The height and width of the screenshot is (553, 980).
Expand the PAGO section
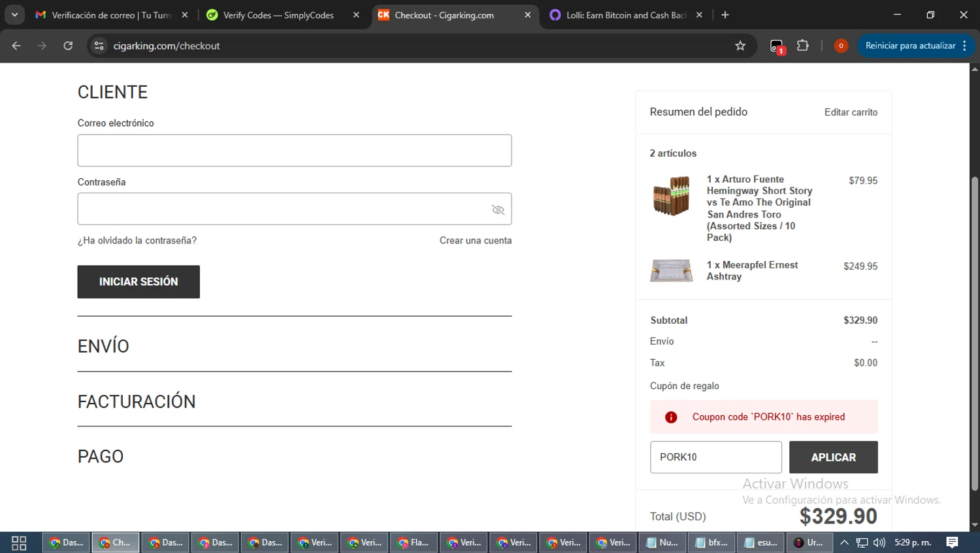coord(101,456)
